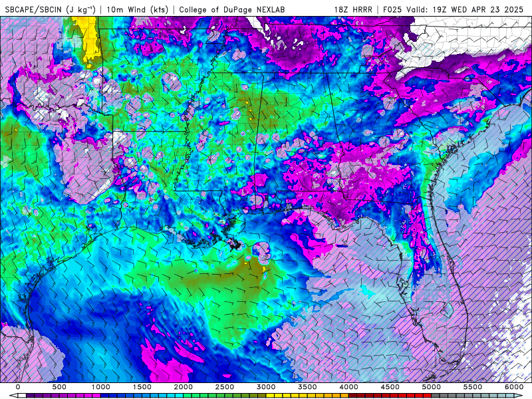The image size is (532, 399).
Task: Click the 4000 value on the color scale
Action: pyautogui.click(x=348, y=387)
